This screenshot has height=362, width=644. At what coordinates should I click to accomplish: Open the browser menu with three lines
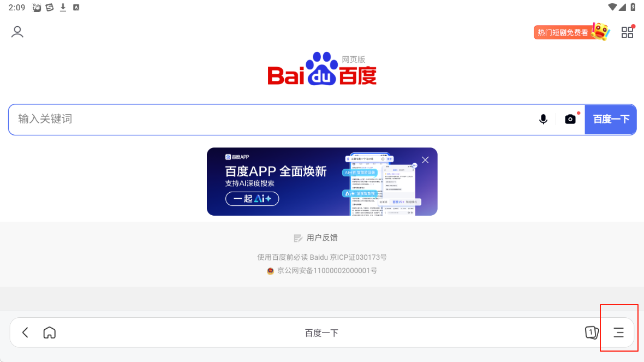(619, 332)
